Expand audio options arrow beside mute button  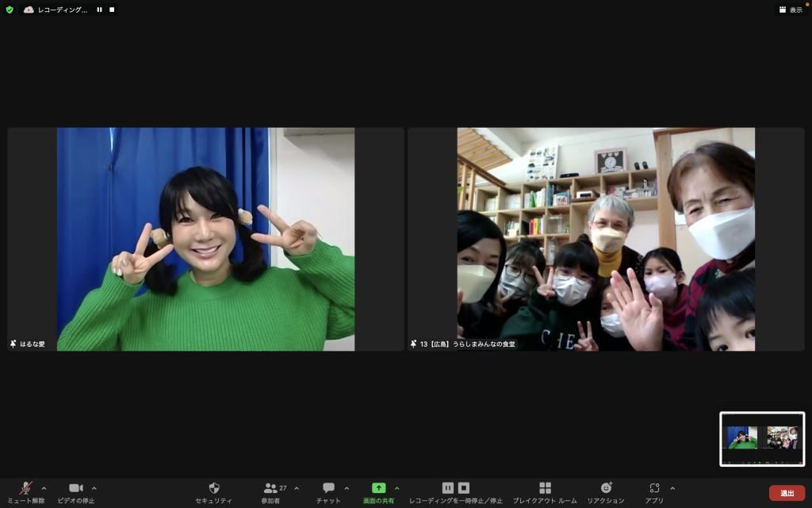pos(44,488)
